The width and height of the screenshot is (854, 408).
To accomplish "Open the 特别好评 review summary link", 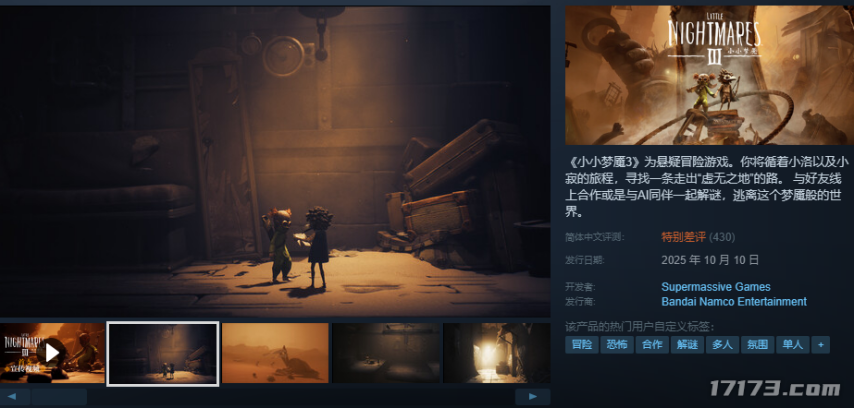I will click(683, 237).
